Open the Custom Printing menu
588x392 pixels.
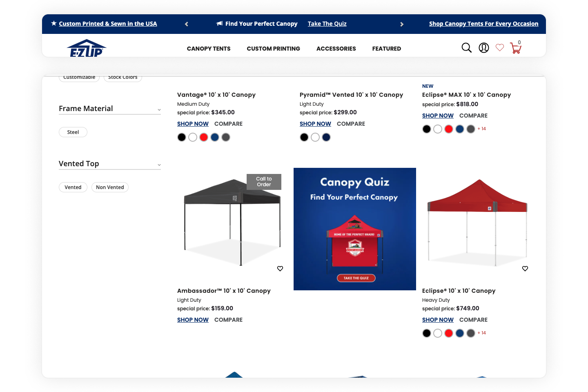click(x=274, y=49)
